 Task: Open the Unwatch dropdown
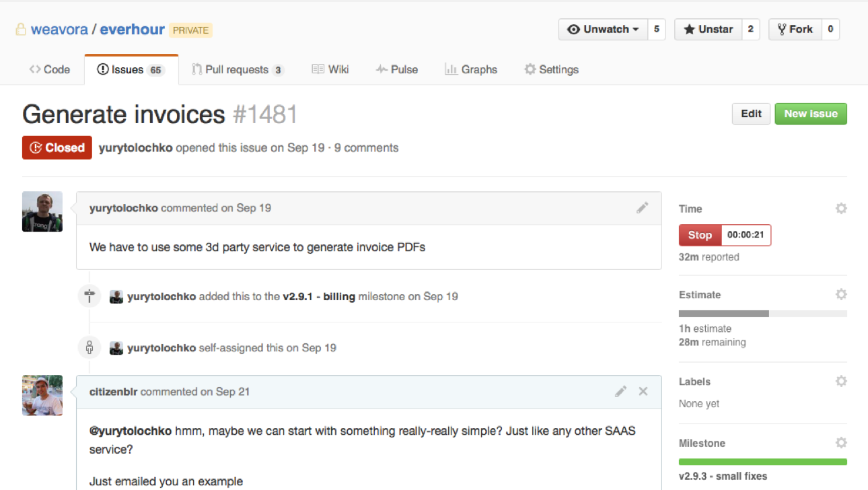tap(603, 29)
